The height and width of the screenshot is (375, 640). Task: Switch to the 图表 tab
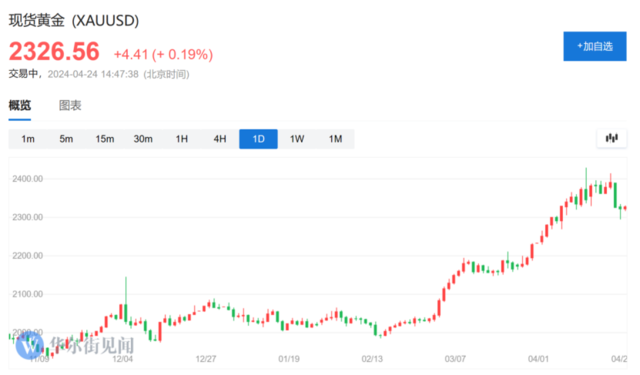pyautogui.click(x=70, y=106)
